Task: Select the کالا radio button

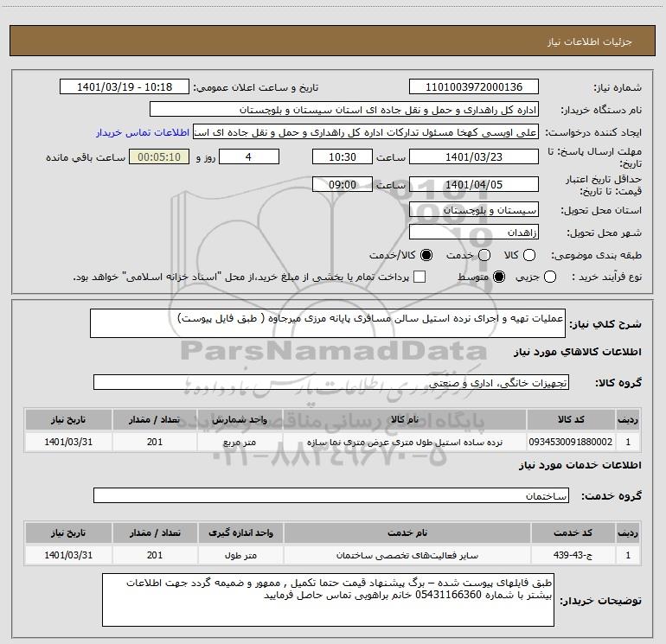Action: pyautogui.click(x=529, y=255)
